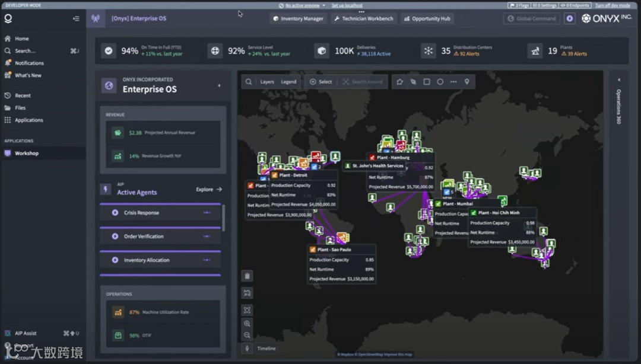This screenshot has height=364, width=641.
Task: Click the fit-to-selection map icon
Action: click(247, 310)
